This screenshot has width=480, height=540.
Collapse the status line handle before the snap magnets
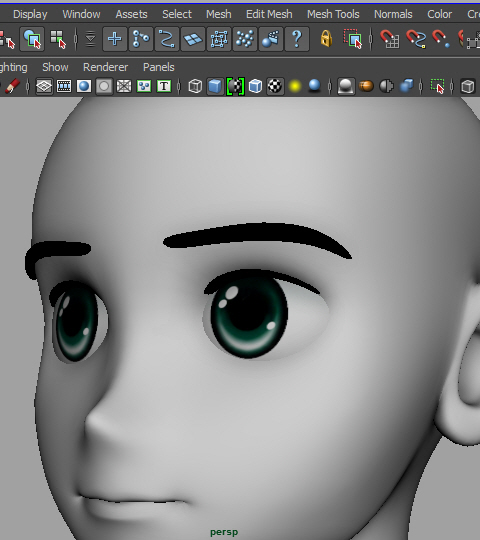point(371,39)
